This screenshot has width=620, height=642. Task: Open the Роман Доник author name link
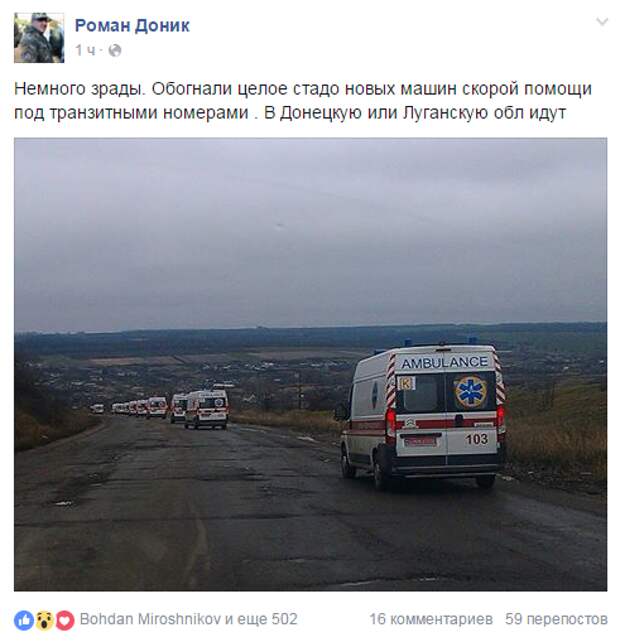point(132,26)
